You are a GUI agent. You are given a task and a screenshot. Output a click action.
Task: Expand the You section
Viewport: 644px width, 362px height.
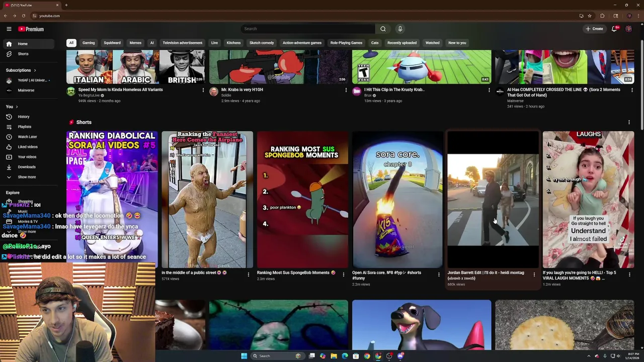point(12,107)
